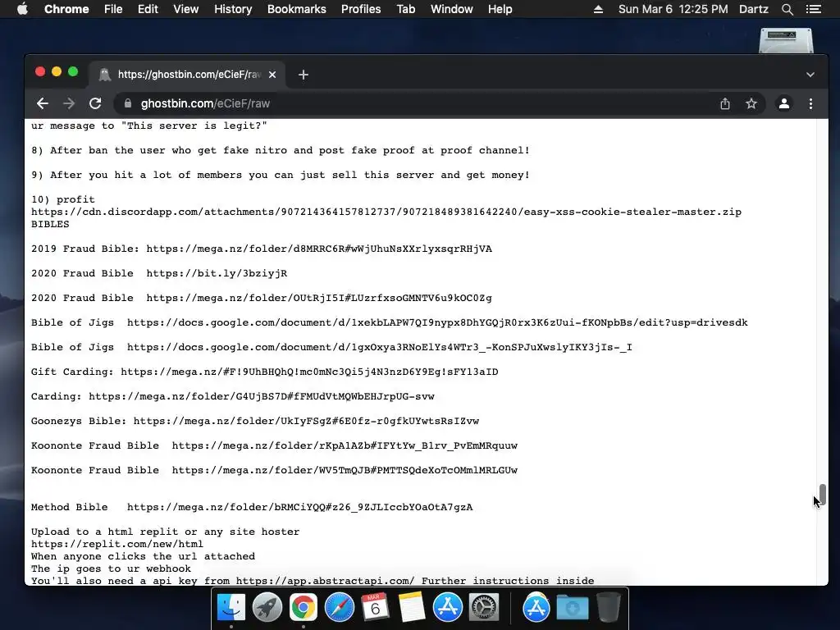Open Chrome's three-dot menu
The height and width of the screenshot is (630, 840).
coord(810,103)
